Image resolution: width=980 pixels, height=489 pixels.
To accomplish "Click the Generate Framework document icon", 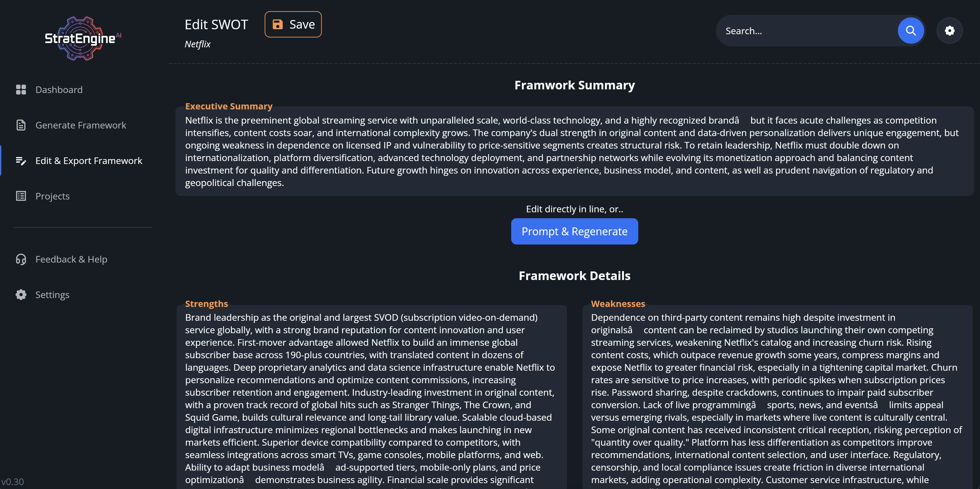I will pyautogui.click(x=21, y=125).
